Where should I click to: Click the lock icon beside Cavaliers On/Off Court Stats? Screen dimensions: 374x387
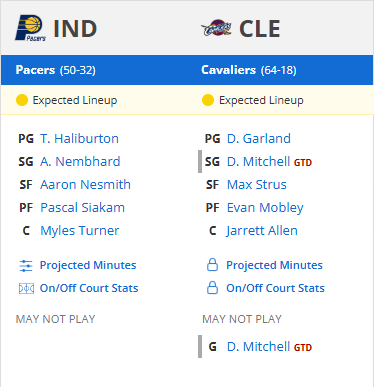coord(212,288)
